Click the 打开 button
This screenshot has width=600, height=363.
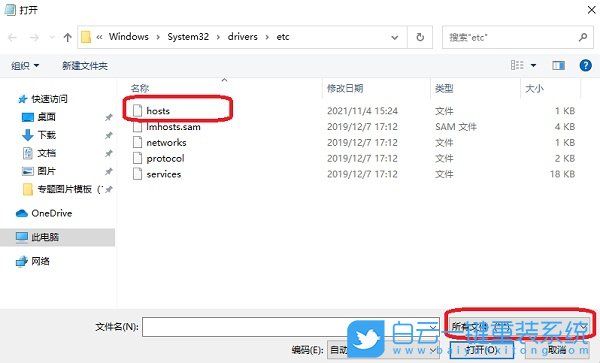tap(481, 350)
